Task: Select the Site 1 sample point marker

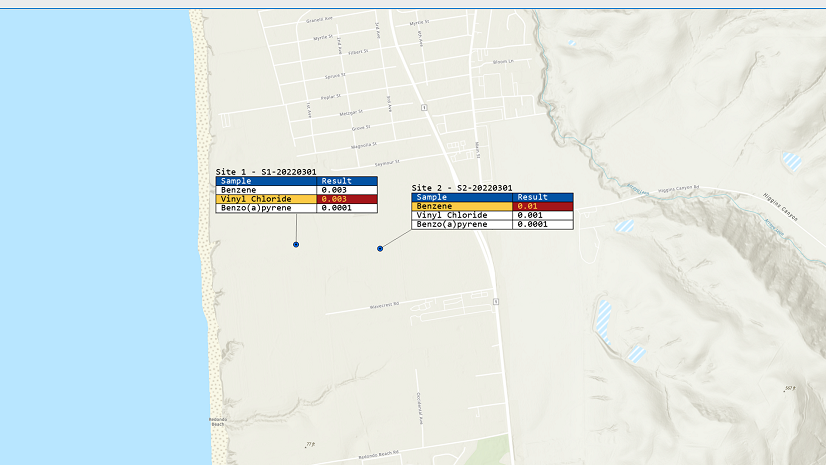Action: click(296, 244)
